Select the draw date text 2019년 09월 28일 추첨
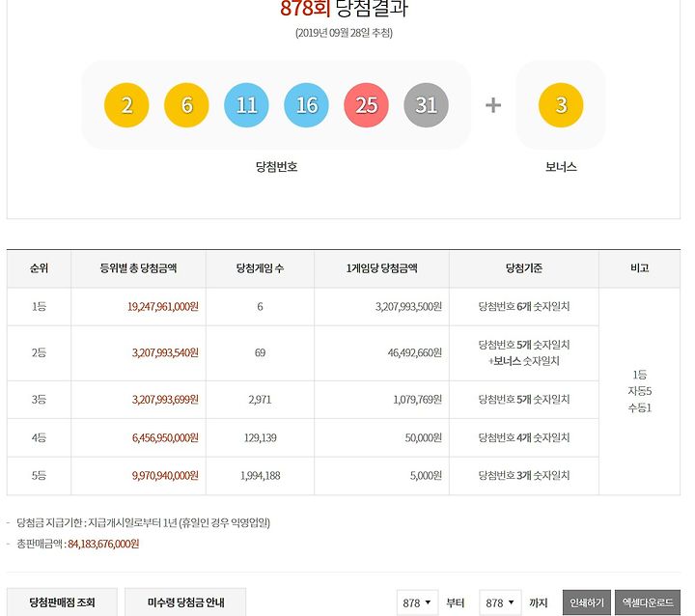Viewport: 695px width, 616px height. (344, 33)
